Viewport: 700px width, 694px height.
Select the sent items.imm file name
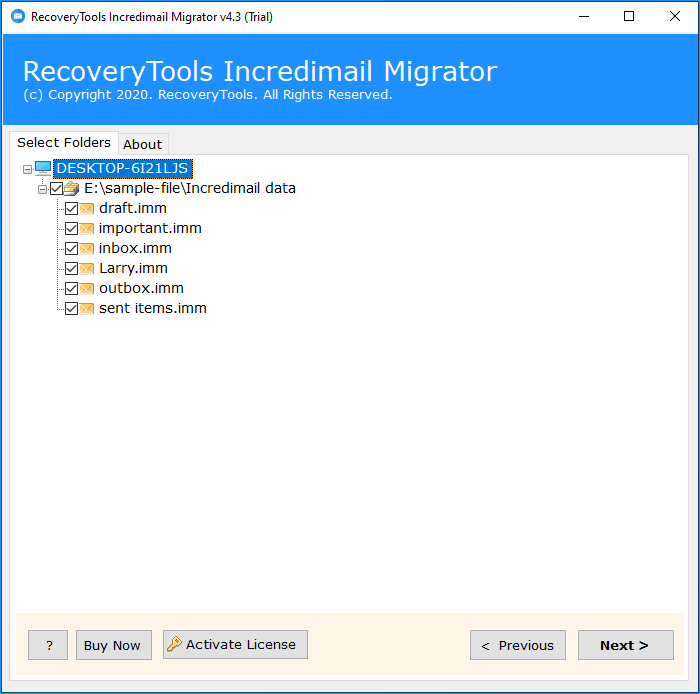click(153, 309)
